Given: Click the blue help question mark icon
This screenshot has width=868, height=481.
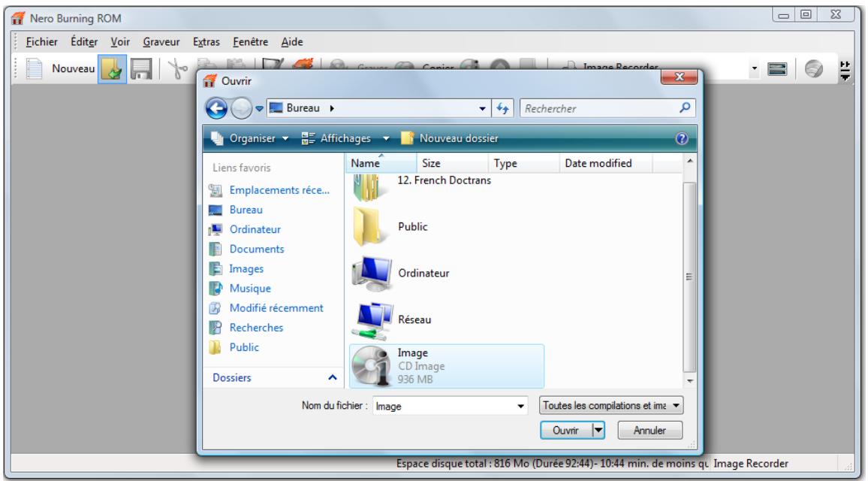Looking at the screenshot, I should [x=682, y=138].
